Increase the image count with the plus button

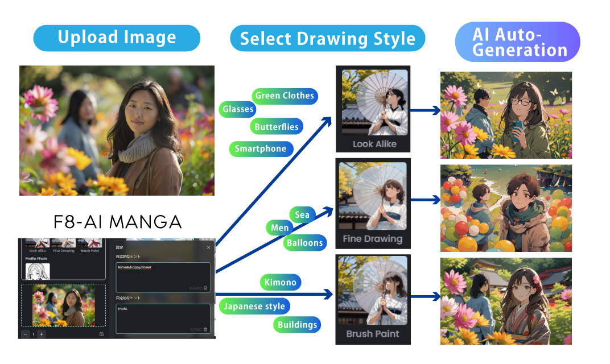point(41,334)
